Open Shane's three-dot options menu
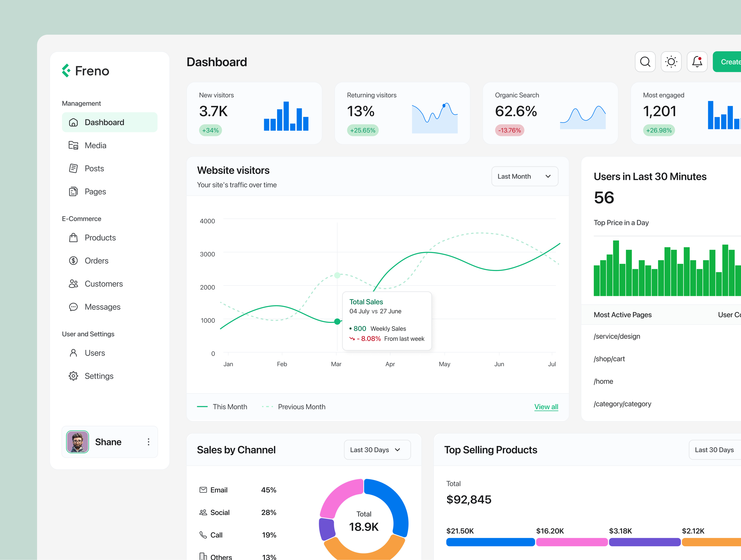 pyautogui.click(x=148, y=442)
